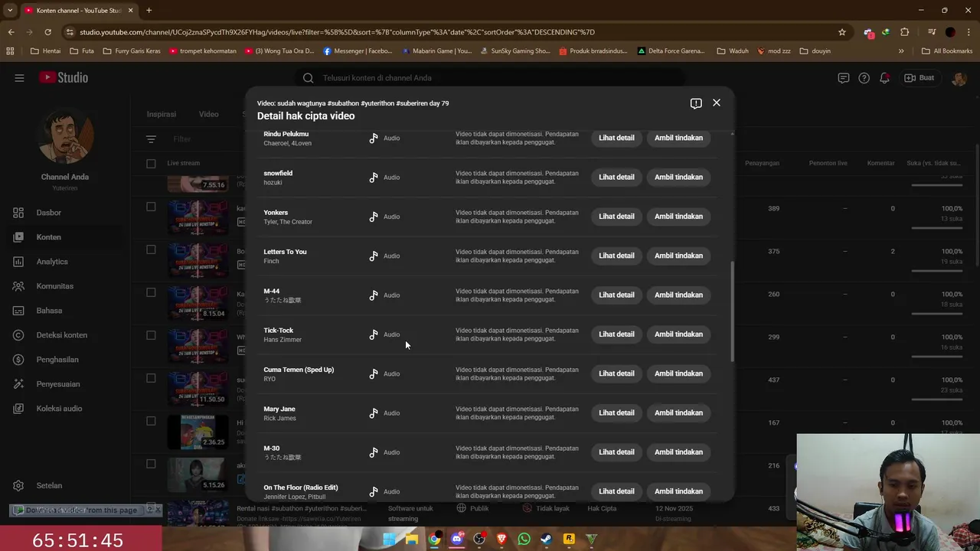Open Ambil tindakan for Mary Jane
Image resolution: width=980 pixels, height=551 pixels.
(678, 412)
